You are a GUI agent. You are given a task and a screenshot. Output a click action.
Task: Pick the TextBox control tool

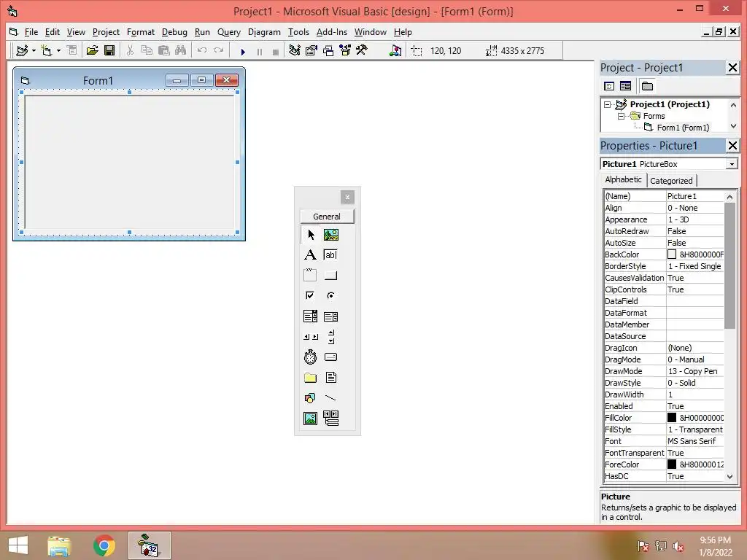pos(331,254)
